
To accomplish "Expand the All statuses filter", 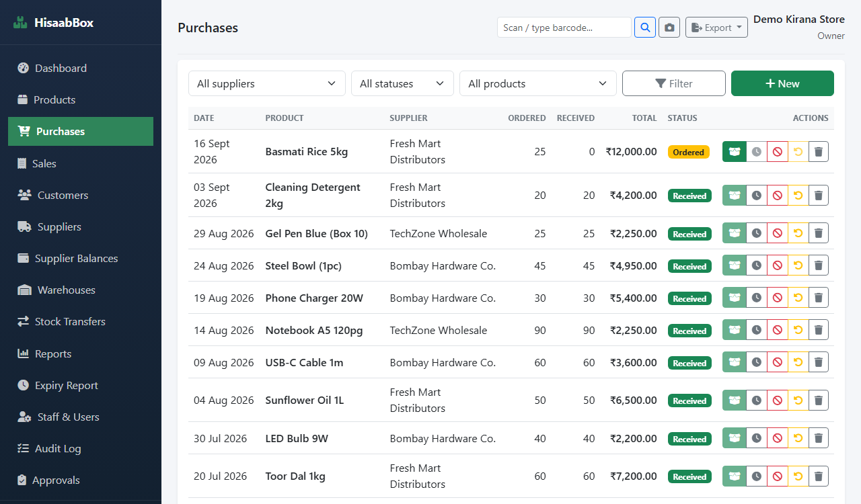I will [x=402, y=83].
